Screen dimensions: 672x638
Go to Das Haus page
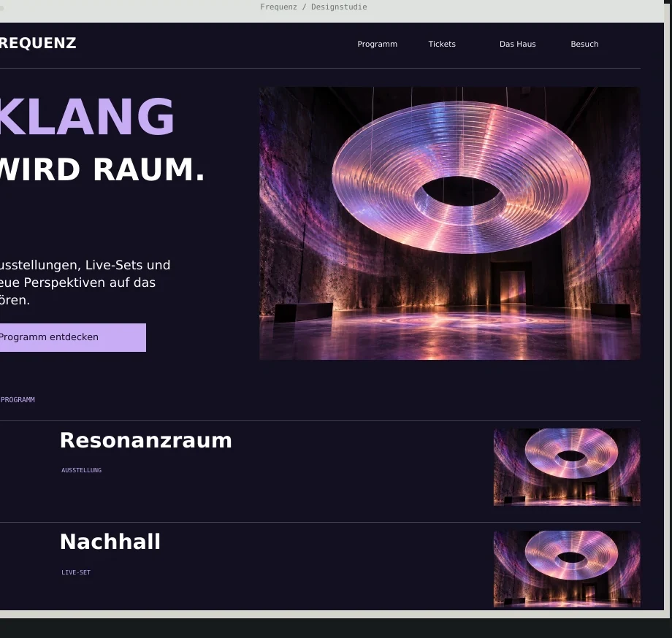coord(517,44)
